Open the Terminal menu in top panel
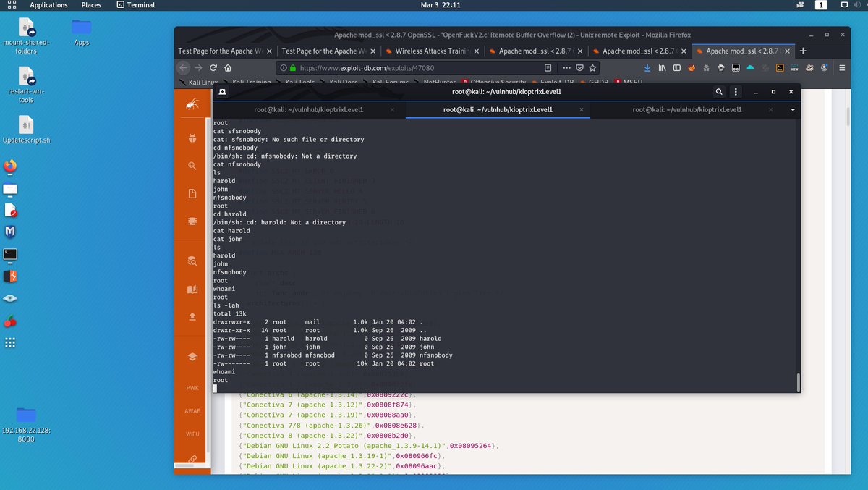868x490 pixels. (x=136, y=5)
